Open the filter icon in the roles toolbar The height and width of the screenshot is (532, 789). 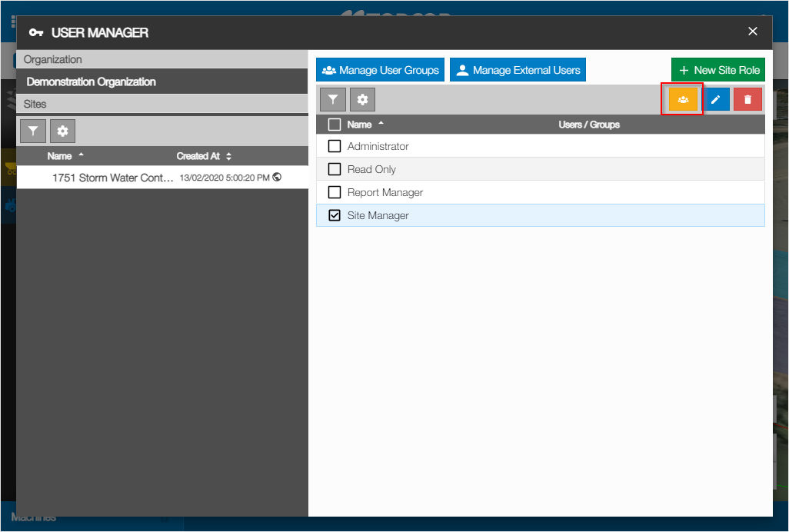(x=332, y=99)
